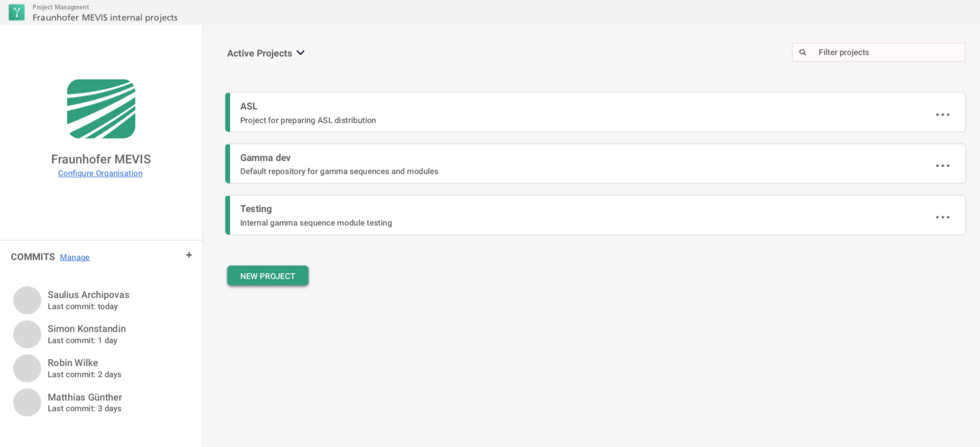Click Matthias Günther's avatar
The width and height of the screenshot is (980, 447).
[x=27, y=402]
